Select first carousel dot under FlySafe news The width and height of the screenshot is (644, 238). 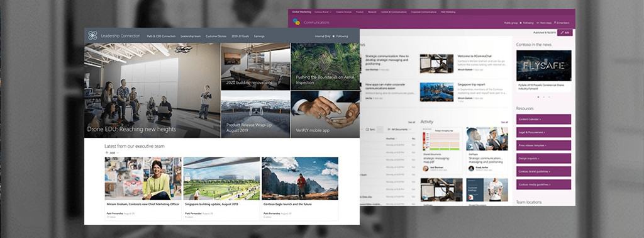click(x=538, y=97)
